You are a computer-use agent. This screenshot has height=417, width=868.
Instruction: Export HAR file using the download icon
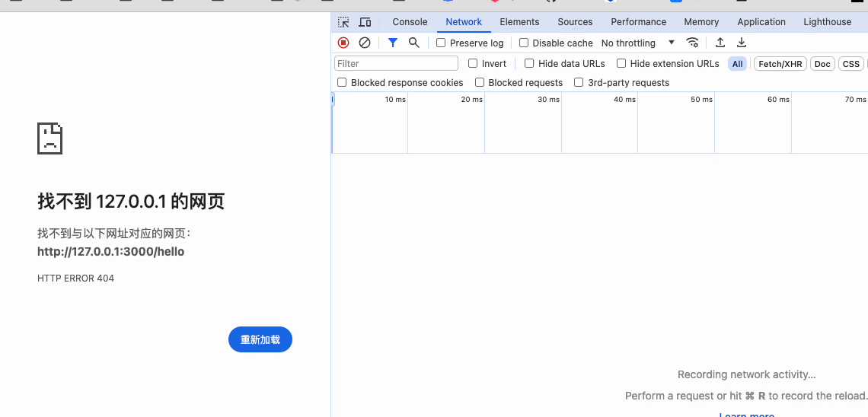(x=742, y=43)
